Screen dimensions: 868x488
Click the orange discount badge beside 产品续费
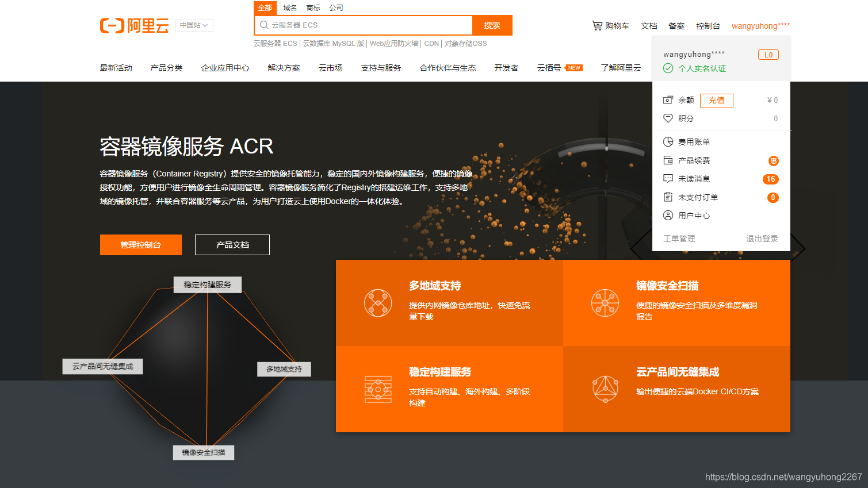point(774,161)
